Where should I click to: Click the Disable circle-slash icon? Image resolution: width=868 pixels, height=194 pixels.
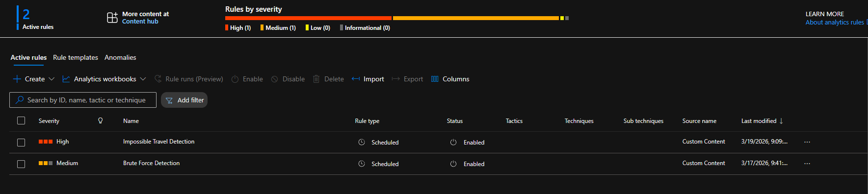click(275, 79)
